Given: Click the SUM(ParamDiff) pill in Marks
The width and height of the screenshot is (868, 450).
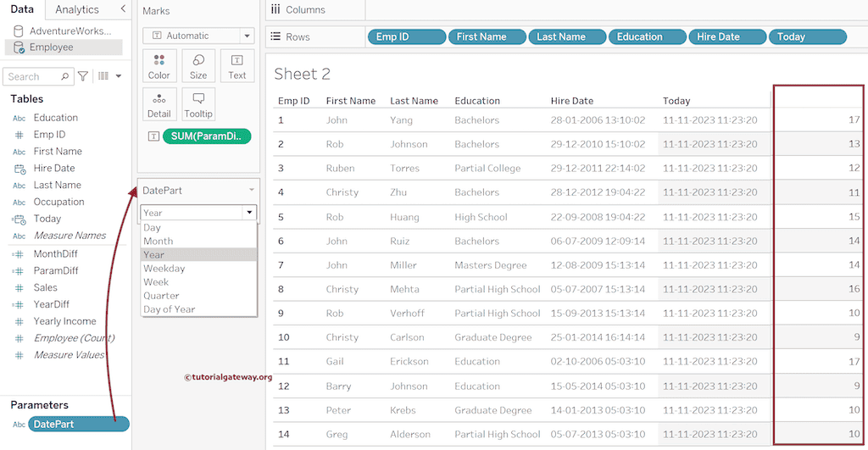Looking at the screenshot, I should (206, 136).
